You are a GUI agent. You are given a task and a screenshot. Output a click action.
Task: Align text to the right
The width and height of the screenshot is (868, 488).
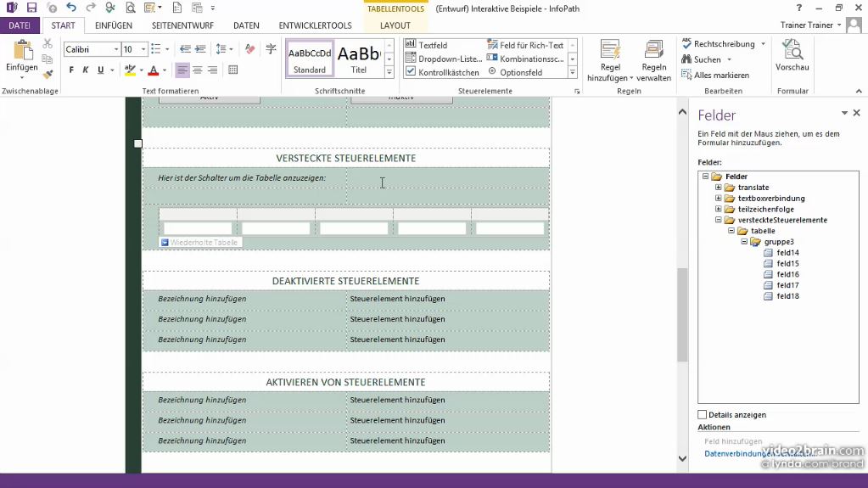click(212, 70)
